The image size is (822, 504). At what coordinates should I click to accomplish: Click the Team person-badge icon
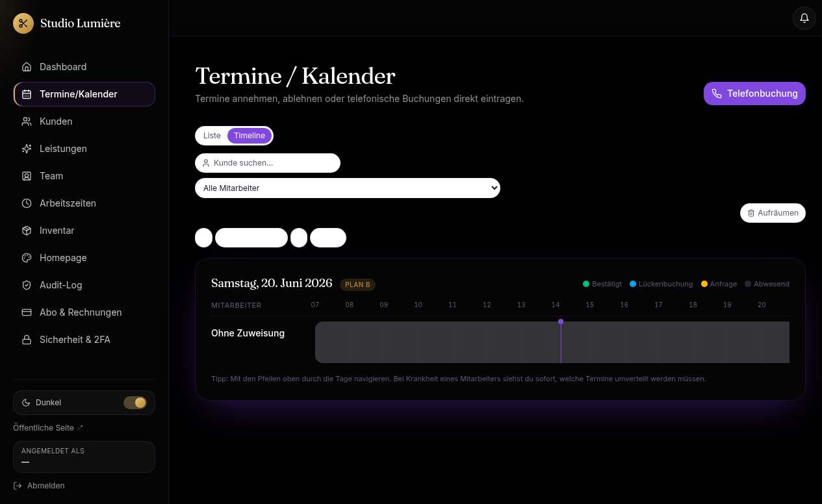click(x=27, y=176)
